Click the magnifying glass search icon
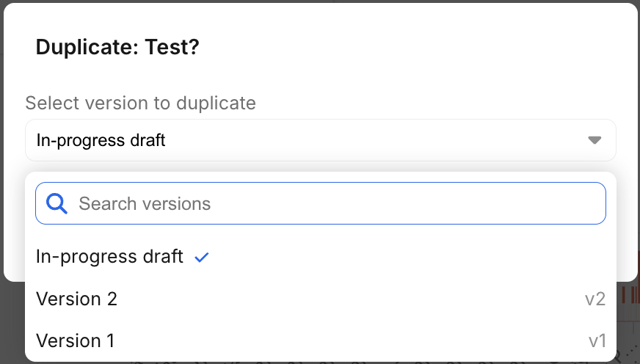 57,203
